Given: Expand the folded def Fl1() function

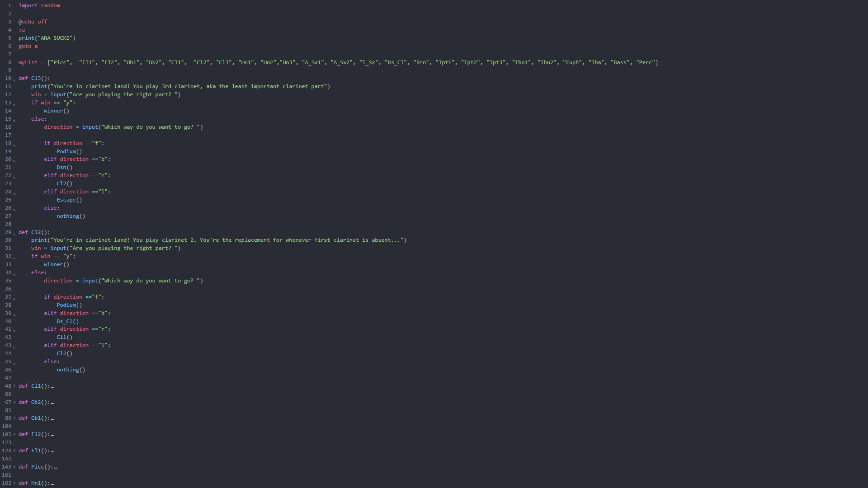Looking at the screenshot, I should click(x=14, y=450).
